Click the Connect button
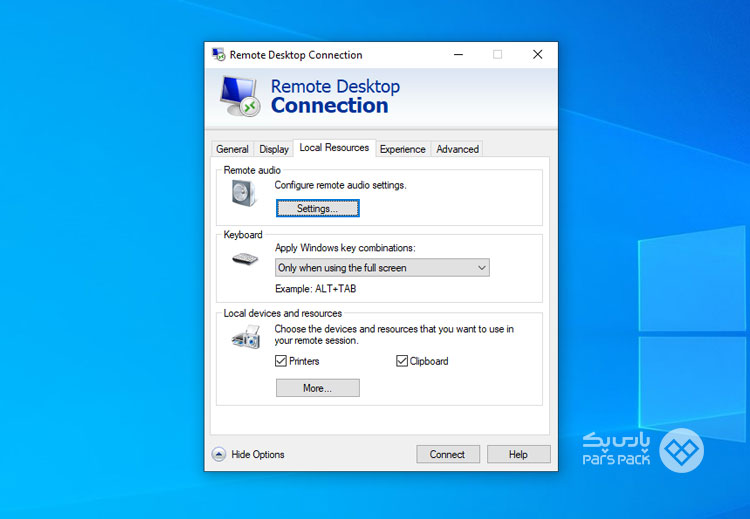Screen dimensions: 750x519 coord(448,454)
